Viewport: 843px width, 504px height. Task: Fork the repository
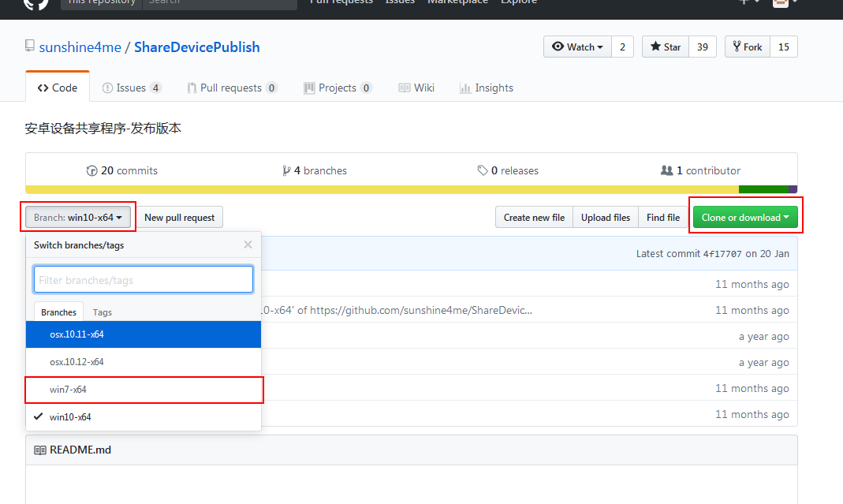tap(748, 47)
